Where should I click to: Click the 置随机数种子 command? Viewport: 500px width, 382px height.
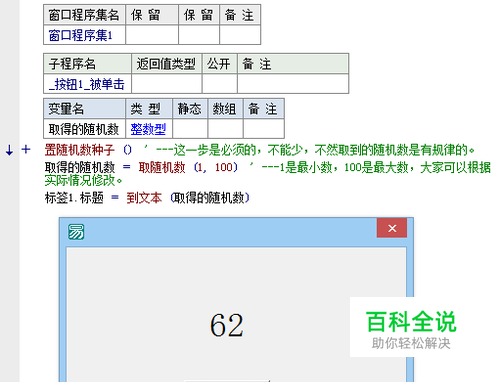tap(80, 150)
